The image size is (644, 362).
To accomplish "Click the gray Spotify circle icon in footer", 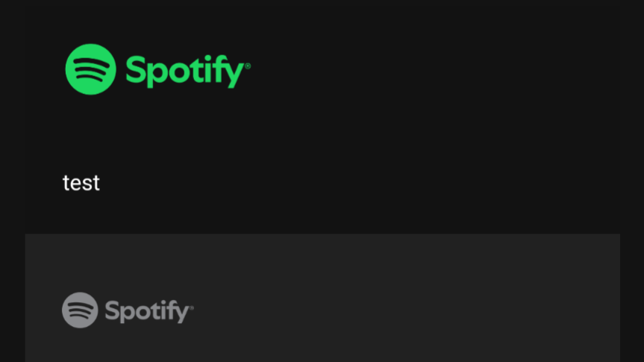I will pos(80,310).
